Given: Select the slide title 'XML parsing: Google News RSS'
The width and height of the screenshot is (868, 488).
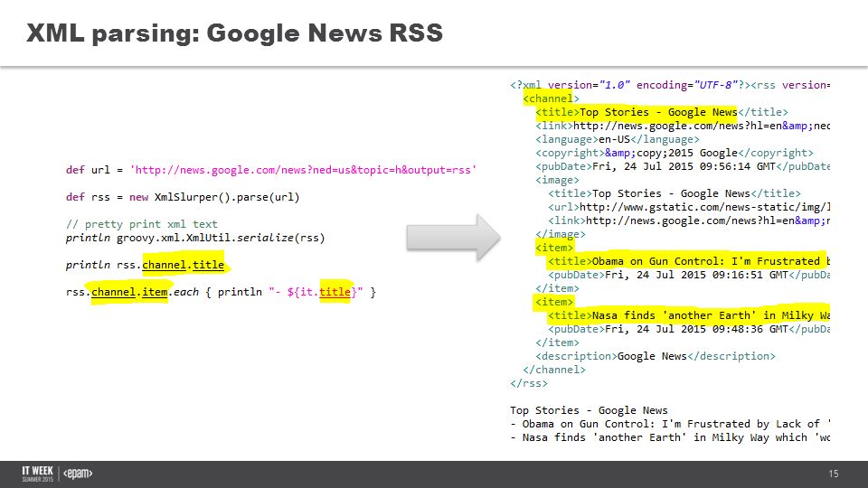Looking at the screenshot, I should (235, 33).
